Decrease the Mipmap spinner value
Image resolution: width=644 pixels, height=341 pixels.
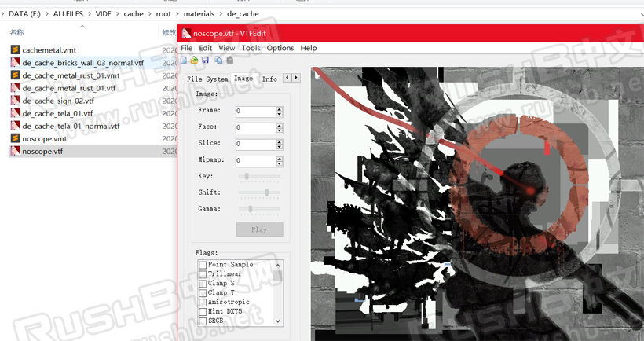[279, 163]
